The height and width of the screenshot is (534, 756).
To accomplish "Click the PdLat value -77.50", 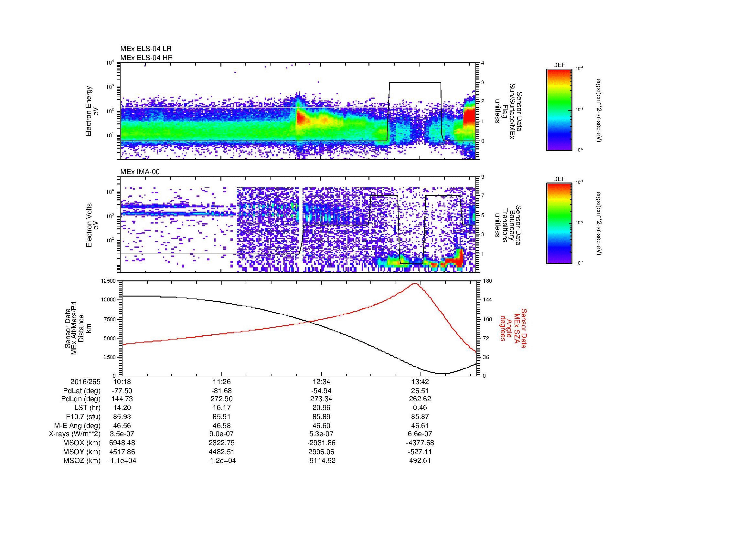I will pyautogui.click(x=122, y=391).
